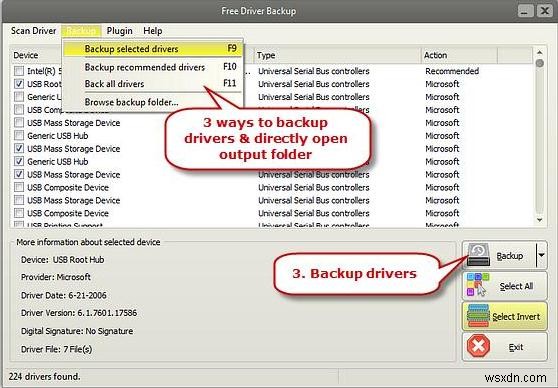Select the 'Device: USB Root Hub' info line
This screenshot has width=558, height=388.
click(63, 260)
